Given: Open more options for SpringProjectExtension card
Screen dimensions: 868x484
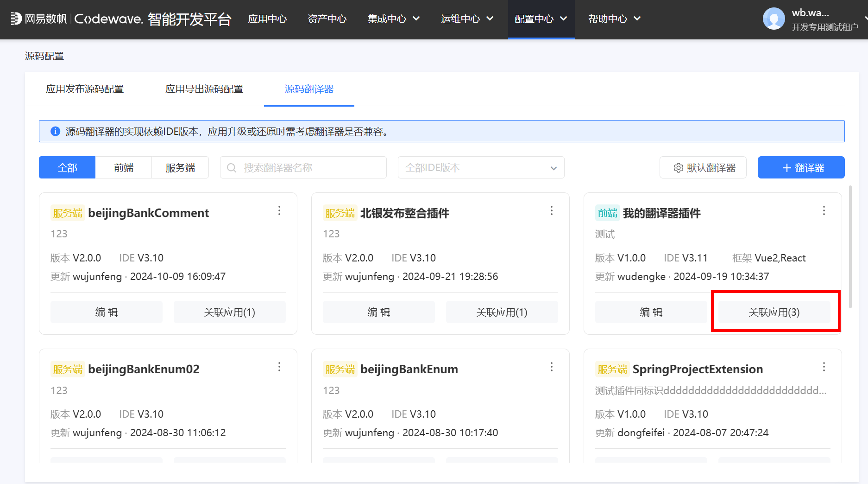Looking at the screenshot, I should coord(824,367).
